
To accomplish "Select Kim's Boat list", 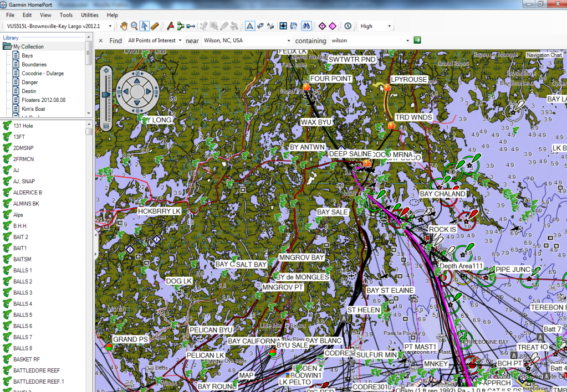I will [x=33, y=109].
